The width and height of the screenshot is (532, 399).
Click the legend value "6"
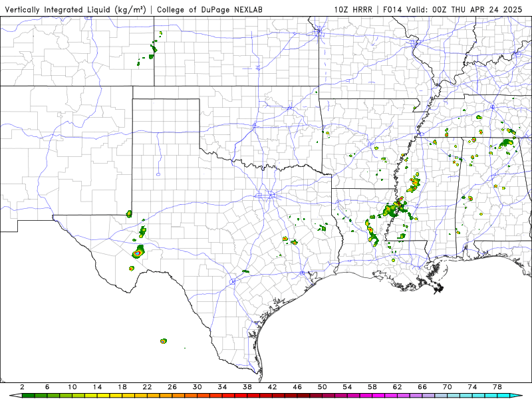[47, 387]
